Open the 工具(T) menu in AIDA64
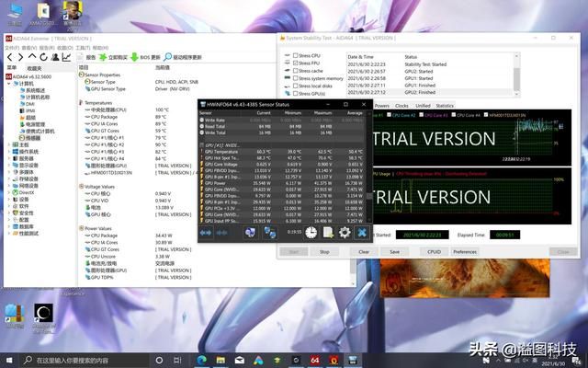 83,48
